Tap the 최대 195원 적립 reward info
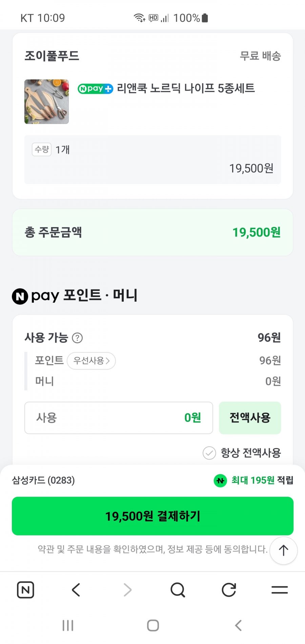The height and width of the screenshot is (644, 305). coord(253,480)
